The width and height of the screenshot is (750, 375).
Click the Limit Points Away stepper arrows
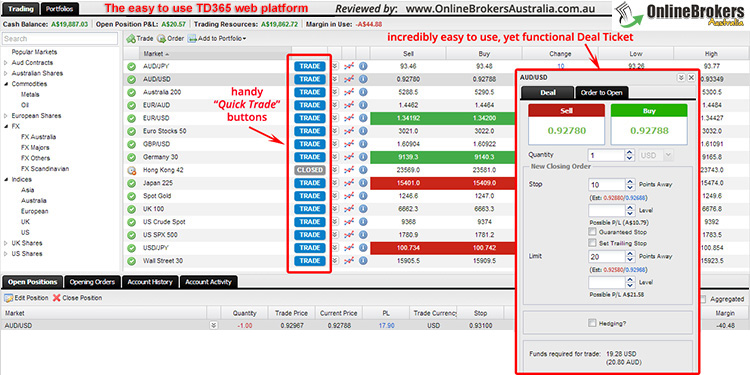[x=630, y=257]
